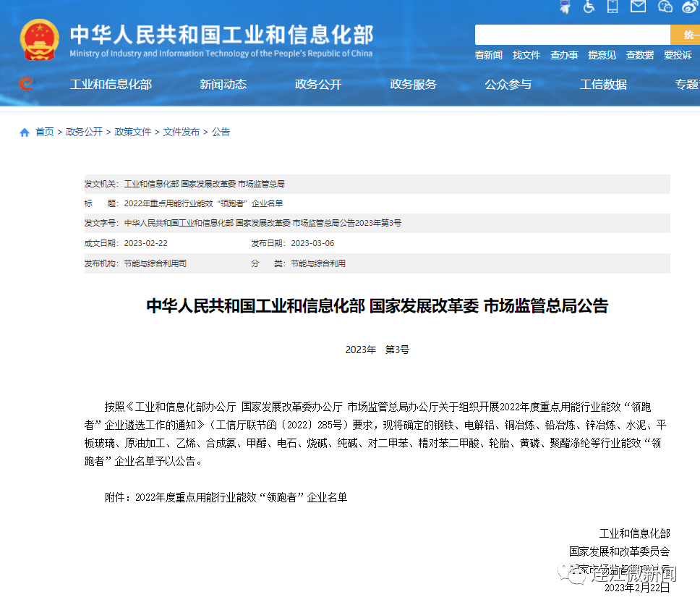The width and height of the screenshot is (700, 605).
Task: Open the 工信数据 nav menu
Action: (604, 85)
